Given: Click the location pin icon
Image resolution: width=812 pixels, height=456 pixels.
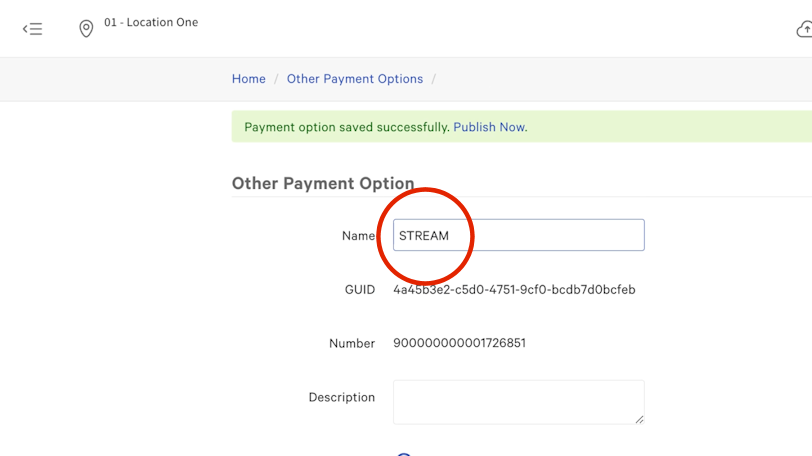Looking at the screenshot, I should 86,29.
